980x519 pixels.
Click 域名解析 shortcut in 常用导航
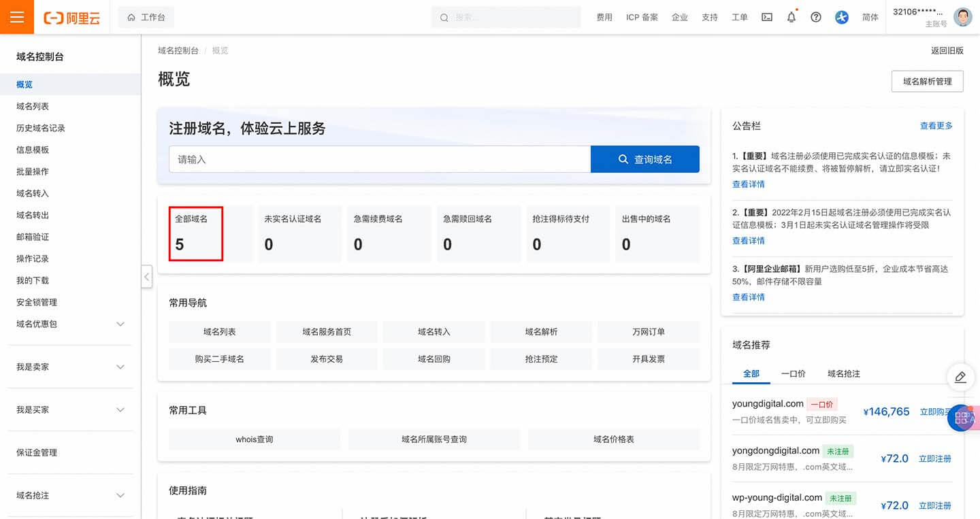[541, 332]
